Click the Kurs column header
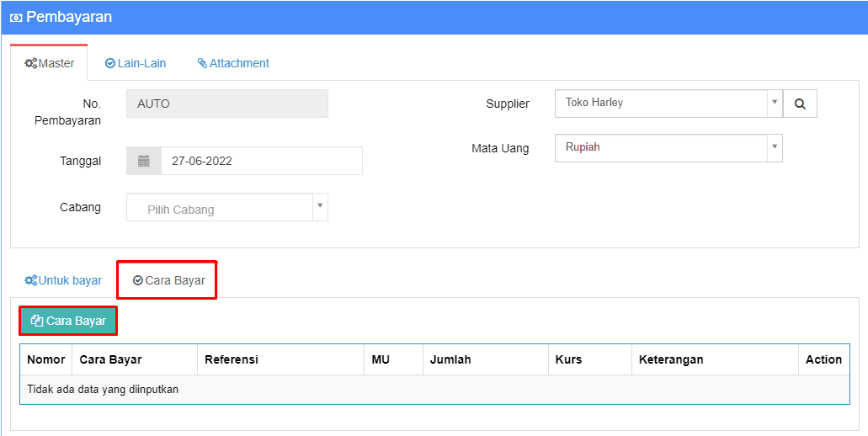 (568, 359)
